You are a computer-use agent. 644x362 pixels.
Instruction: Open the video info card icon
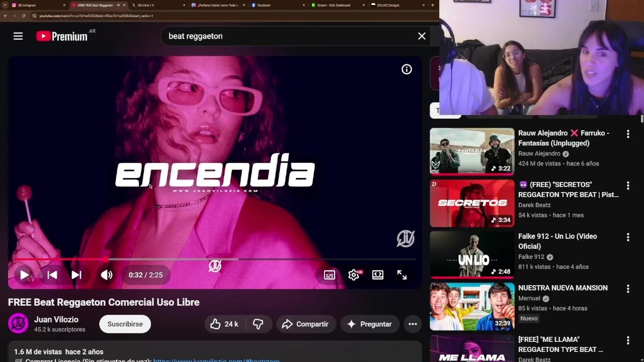pyautogui.click(x=407, y=69)
